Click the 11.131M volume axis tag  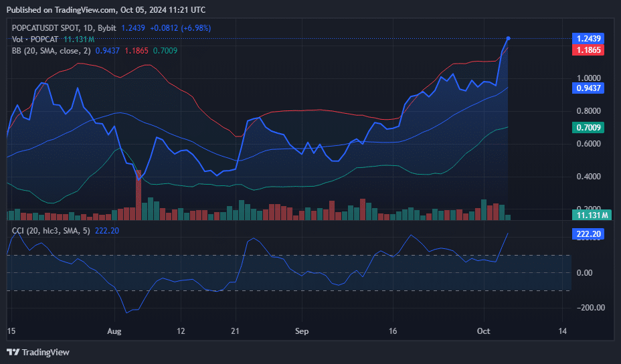coord(592,215)
